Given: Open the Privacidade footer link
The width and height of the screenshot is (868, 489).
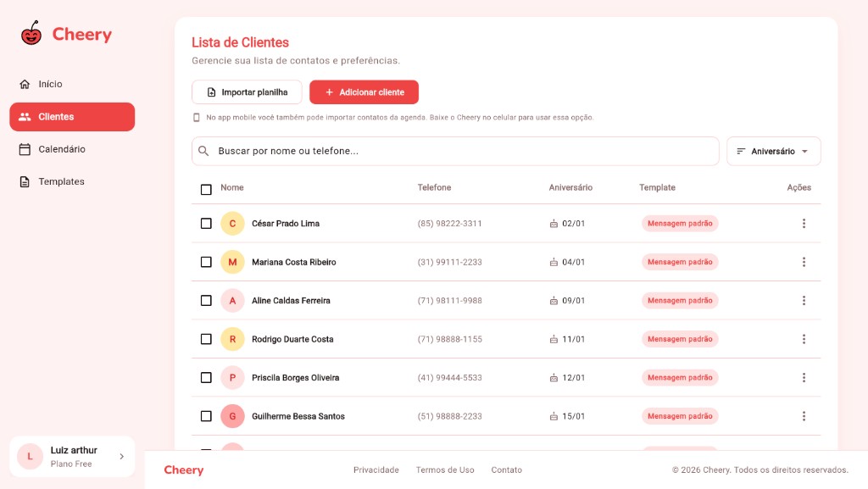Looking at the screenshot, I should click(x=376, y=470).
